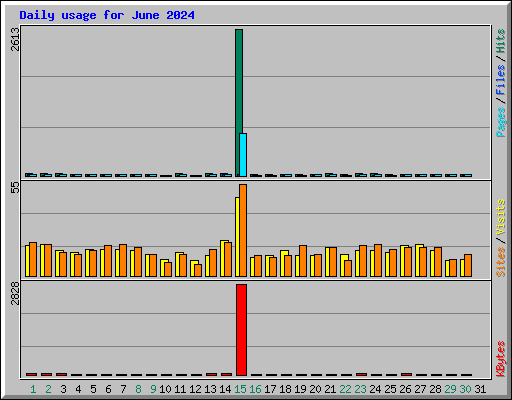Click the large red KBytes bar for day 15

tap(241, 330)
